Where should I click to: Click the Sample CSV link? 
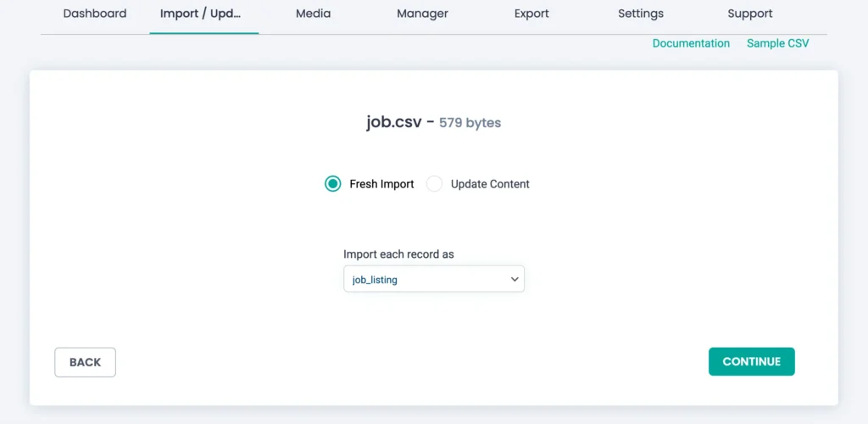click(777, 43)
